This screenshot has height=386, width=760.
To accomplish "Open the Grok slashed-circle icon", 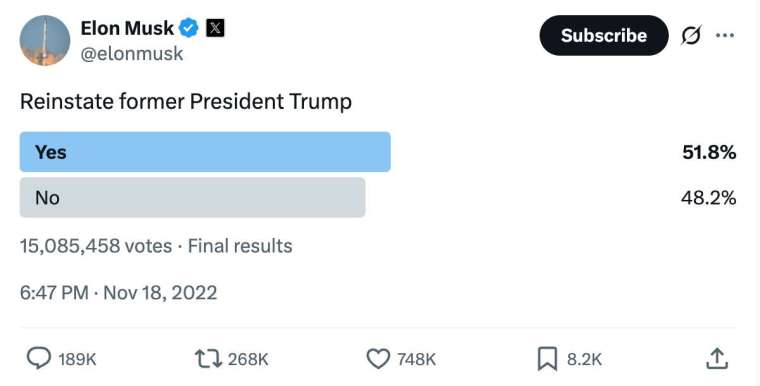I will [x=691, y=35].
